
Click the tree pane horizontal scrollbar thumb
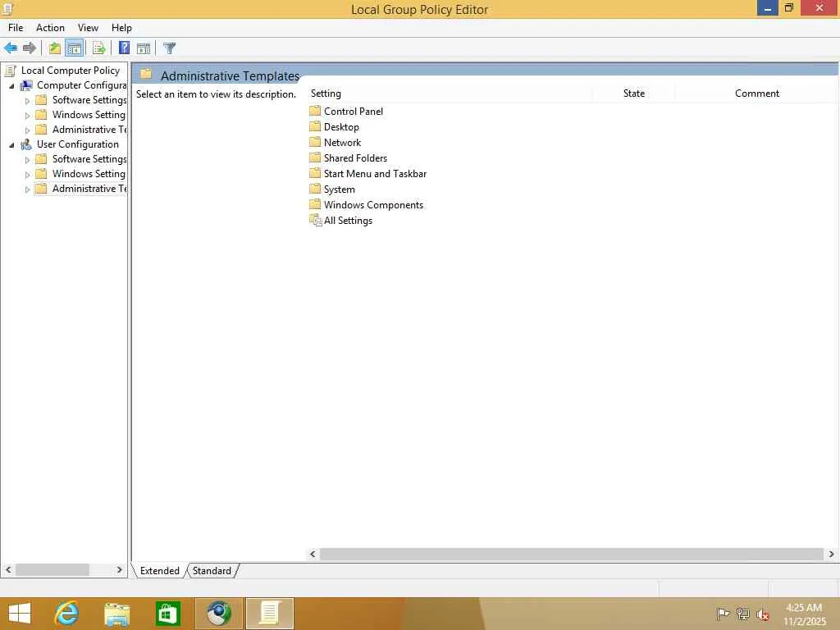(x=52, y=570)
